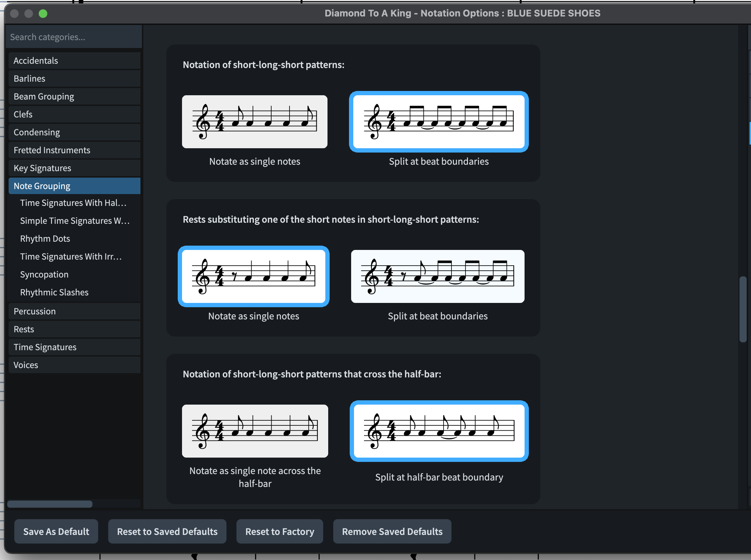Jump to Rhythm Dots subsection
Image resolution: width=751 pixels, height=560 pixels.
[45, 238]
